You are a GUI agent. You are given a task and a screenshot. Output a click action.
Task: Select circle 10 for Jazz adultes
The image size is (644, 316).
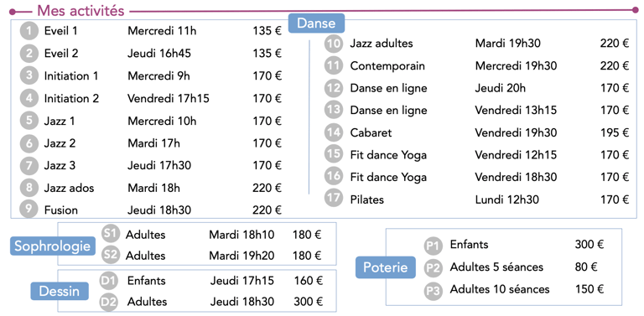(334, 44)
